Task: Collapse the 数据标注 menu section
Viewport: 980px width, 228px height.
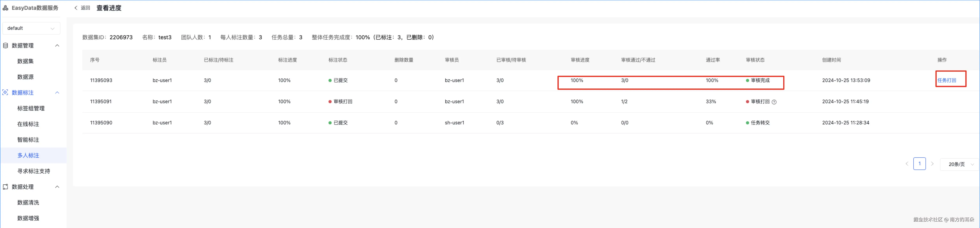Action: (x=57, y=92)
